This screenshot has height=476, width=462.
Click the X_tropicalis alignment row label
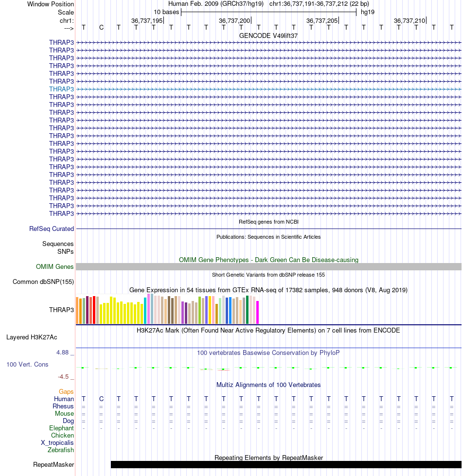[x=57, y=443]
